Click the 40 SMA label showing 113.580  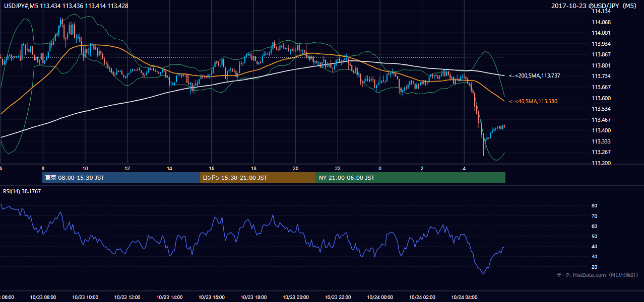click(x=533, y=101)
